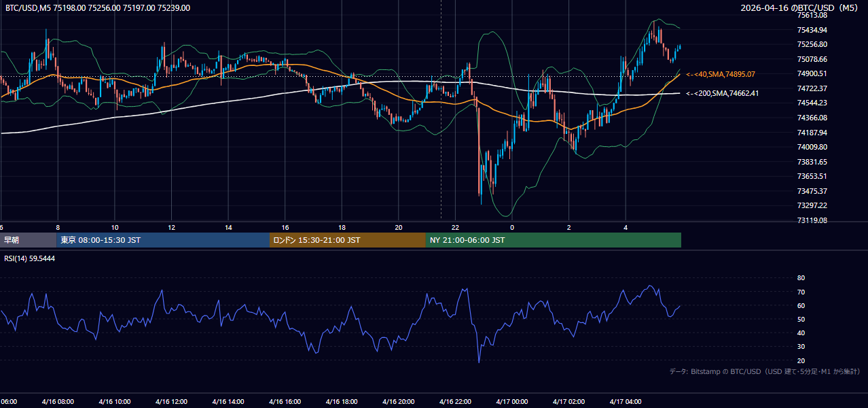Click the 40 SMA label 74895.07
This screenshot has width=868, height=408.
point(721,74)
